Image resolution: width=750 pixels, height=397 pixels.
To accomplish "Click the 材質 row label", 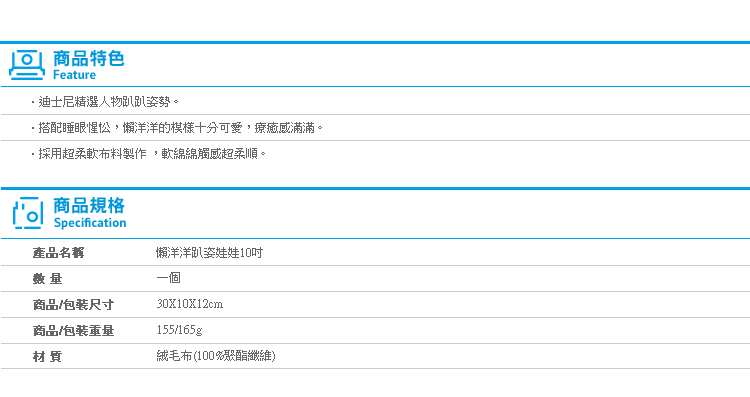I will coord(47,356).
